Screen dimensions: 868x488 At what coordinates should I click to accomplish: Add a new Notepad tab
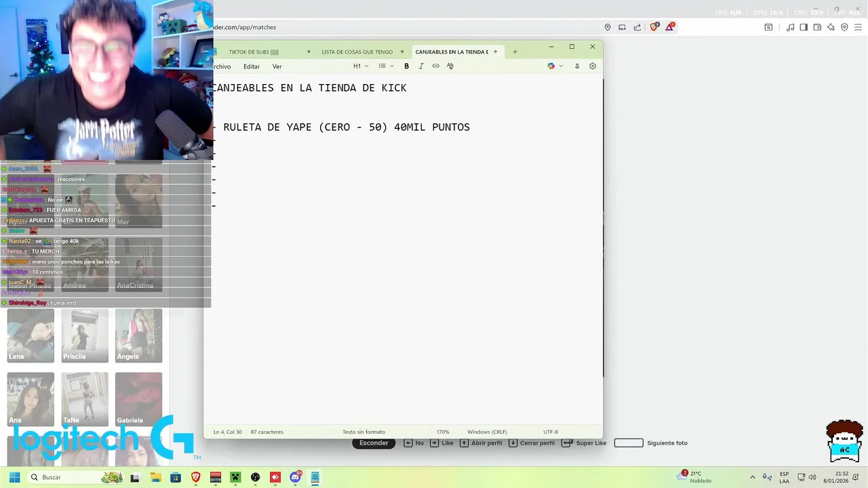(515, 52)
